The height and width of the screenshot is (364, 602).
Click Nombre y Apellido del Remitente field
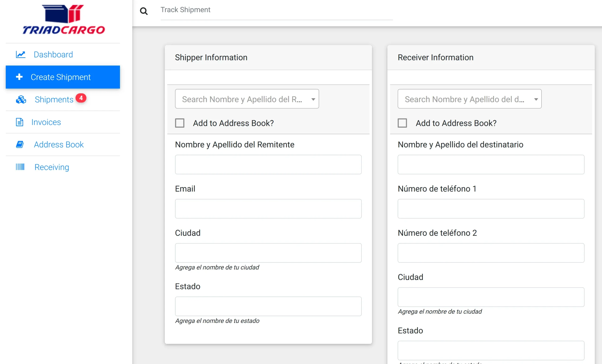[268, 164]
